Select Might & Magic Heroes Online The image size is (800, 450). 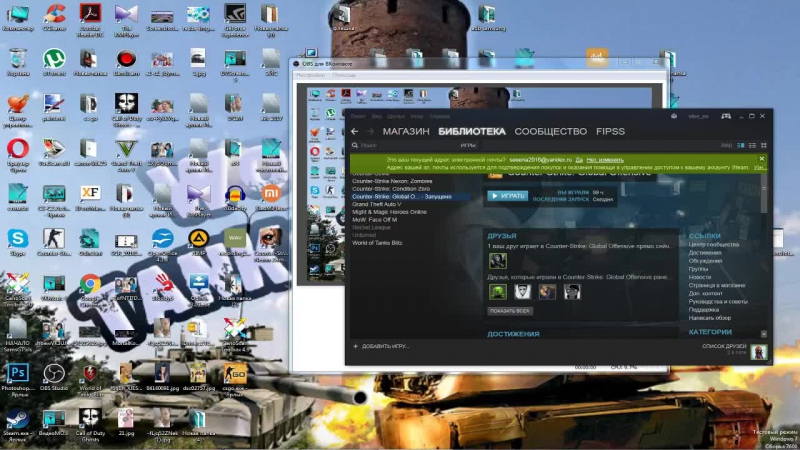point(389,212)
